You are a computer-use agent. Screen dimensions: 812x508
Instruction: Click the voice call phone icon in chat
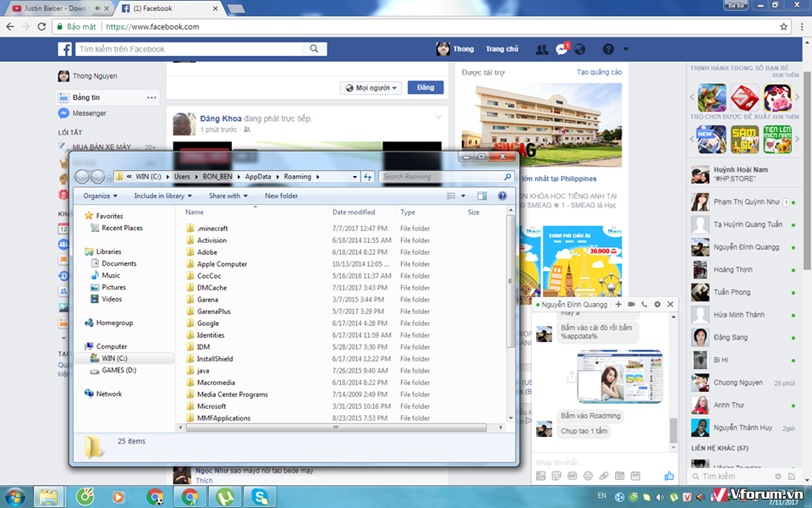[x=645, y=304]
